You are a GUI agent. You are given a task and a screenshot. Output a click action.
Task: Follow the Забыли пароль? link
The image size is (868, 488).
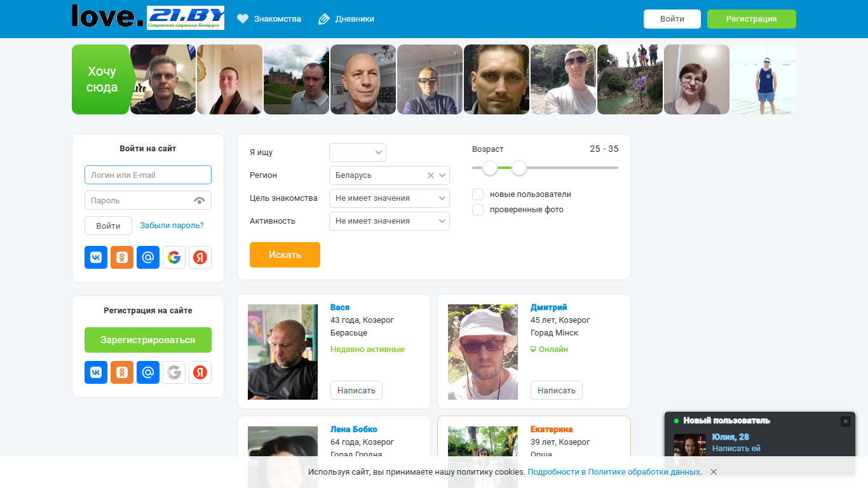[x=172, y=226]
